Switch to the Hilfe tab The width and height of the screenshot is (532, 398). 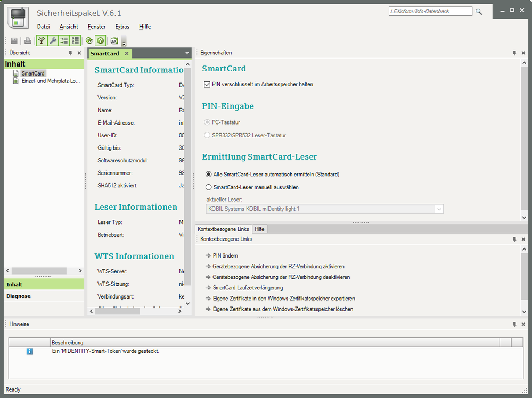(x=259, y=229)
